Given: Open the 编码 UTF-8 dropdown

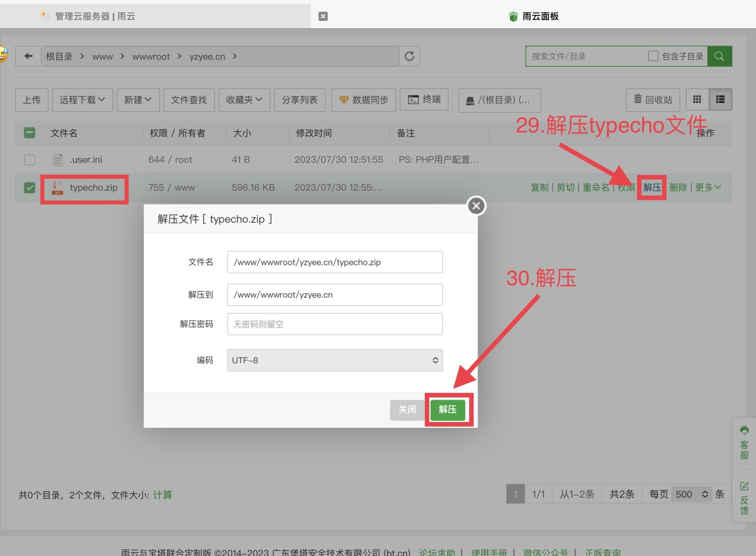Looking at the screenshot, I should tap(335, 360).
